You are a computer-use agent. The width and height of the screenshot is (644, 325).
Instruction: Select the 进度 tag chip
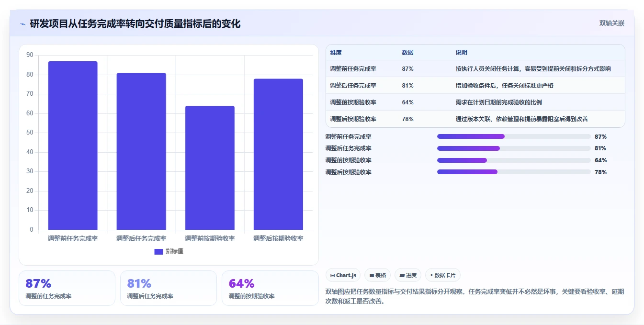click(408, 275)
